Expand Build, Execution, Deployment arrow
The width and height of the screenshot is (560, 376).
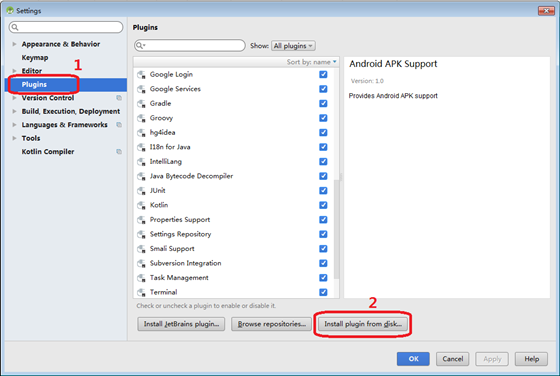(14, 111)
